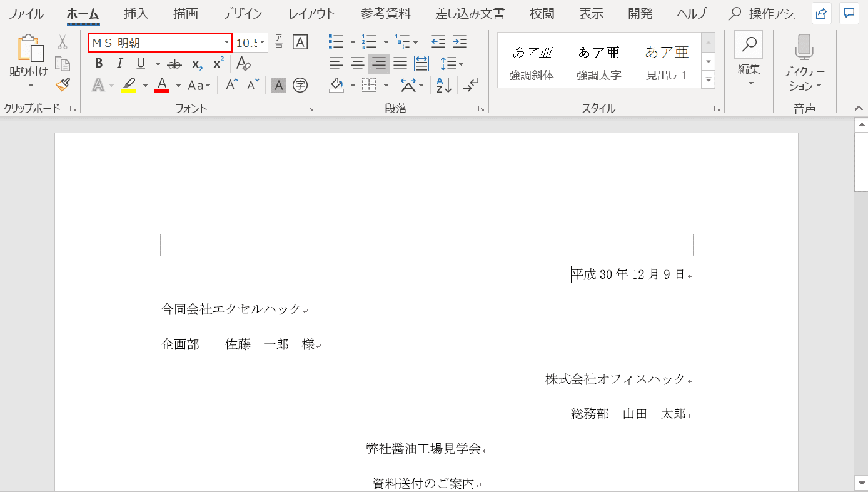
Task: Click the Share icon at top right
Action: pyautogui.click(x=822, y=13)
